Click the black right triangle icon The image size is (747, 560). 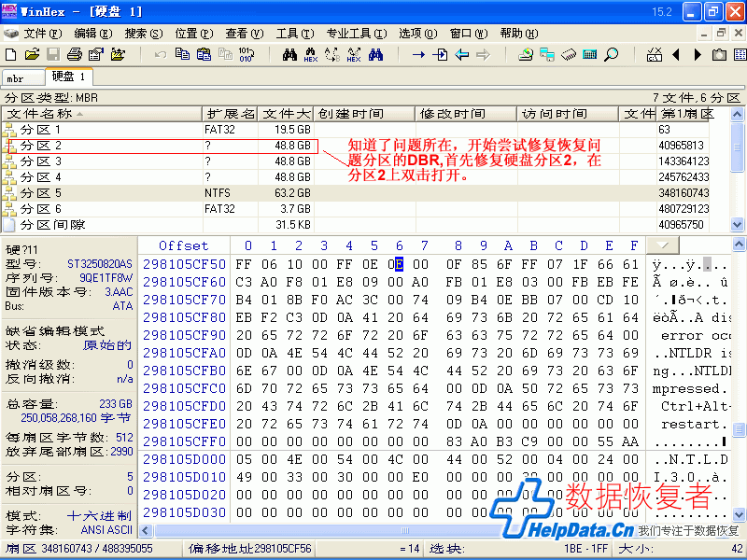[x=698, y=54]
